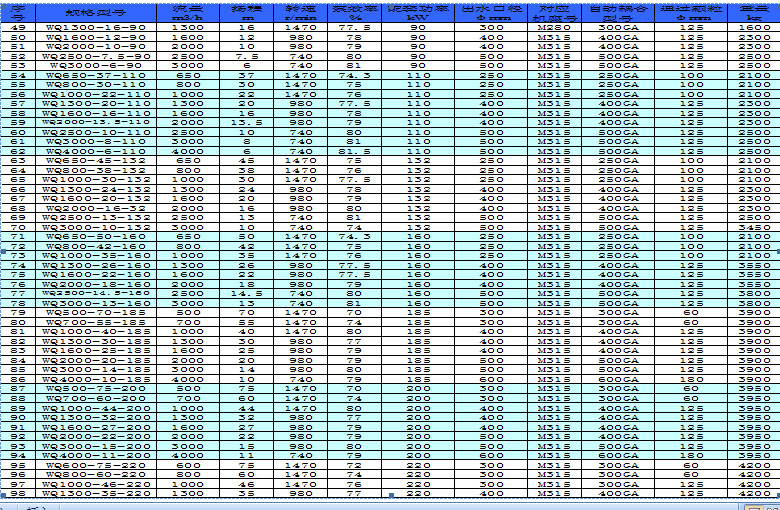This screenshot has width=780, height=510.
Task: Click model cell WQ650-50-160
Action: point(96,236)
